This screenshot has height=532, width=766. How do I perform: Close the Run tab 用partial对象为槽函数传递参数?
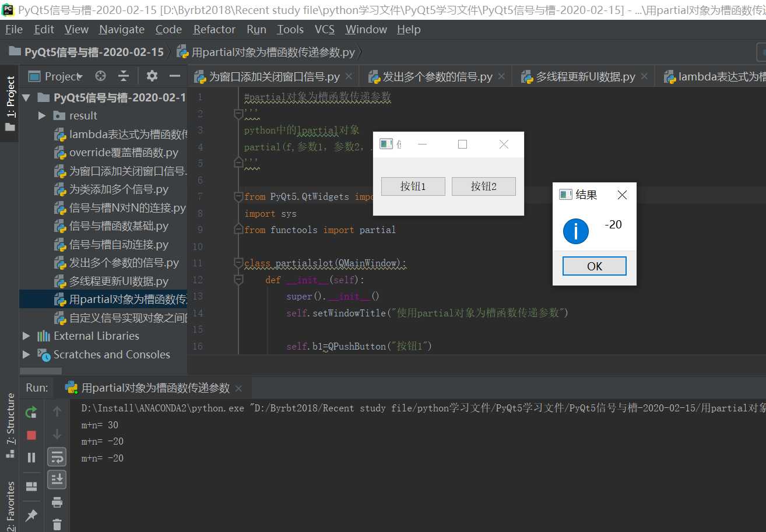(x=238, y=388)
